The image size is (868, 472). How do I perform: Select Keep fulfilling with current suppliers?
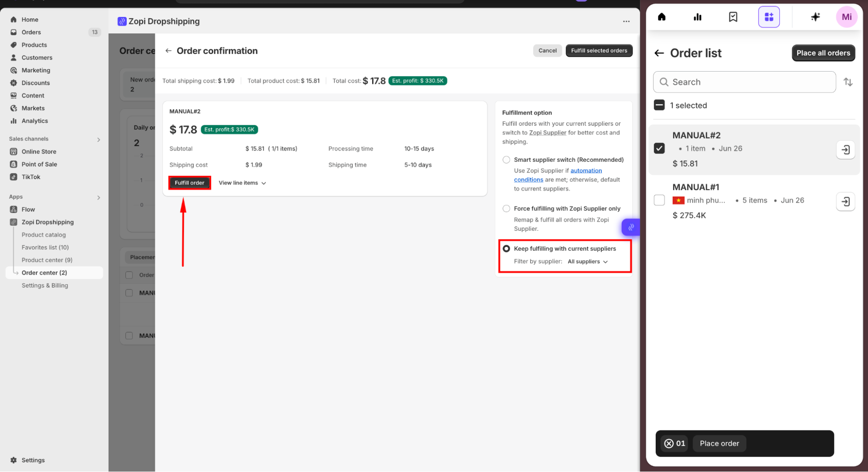pos(506,249)
